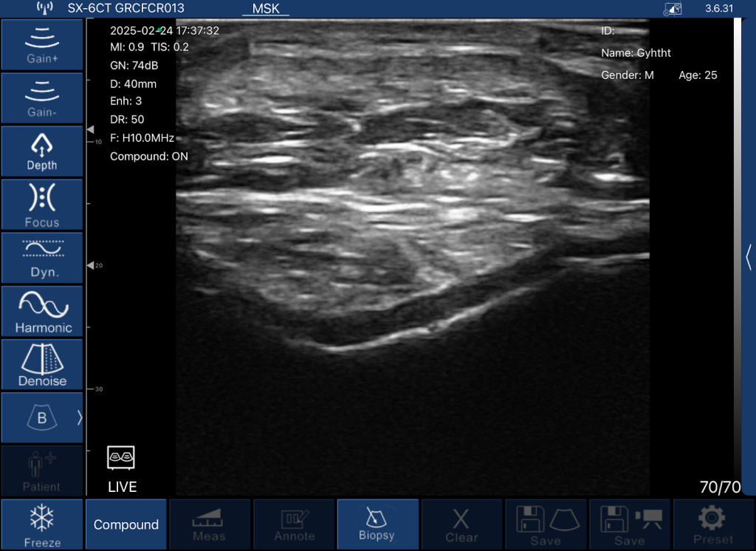Decrease gain with the Gain- button

click(42, 98)
